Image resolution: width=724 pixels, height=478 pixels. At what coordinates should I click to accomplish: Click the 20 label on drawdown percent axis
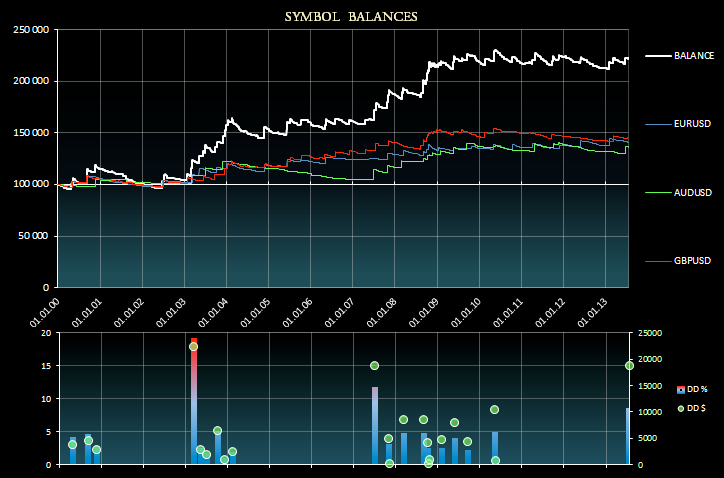(x=46, y=333)
